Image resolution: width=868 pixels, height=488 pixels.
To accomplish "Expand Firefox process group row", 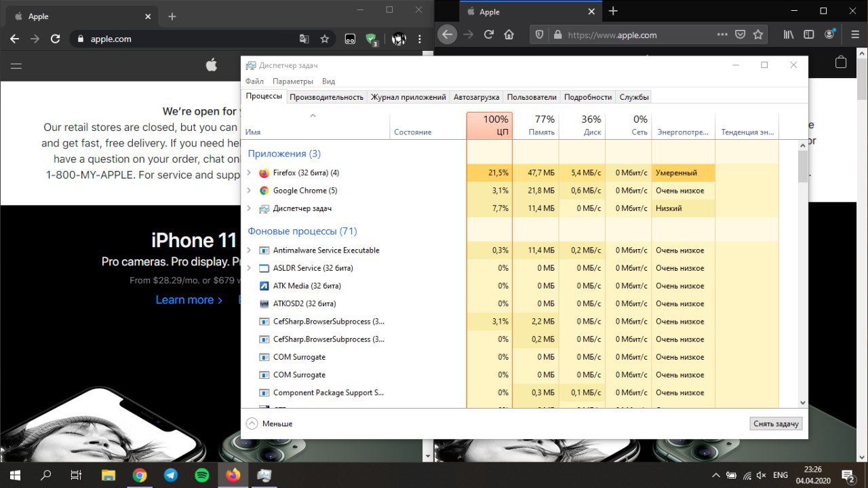I will 250,173.
